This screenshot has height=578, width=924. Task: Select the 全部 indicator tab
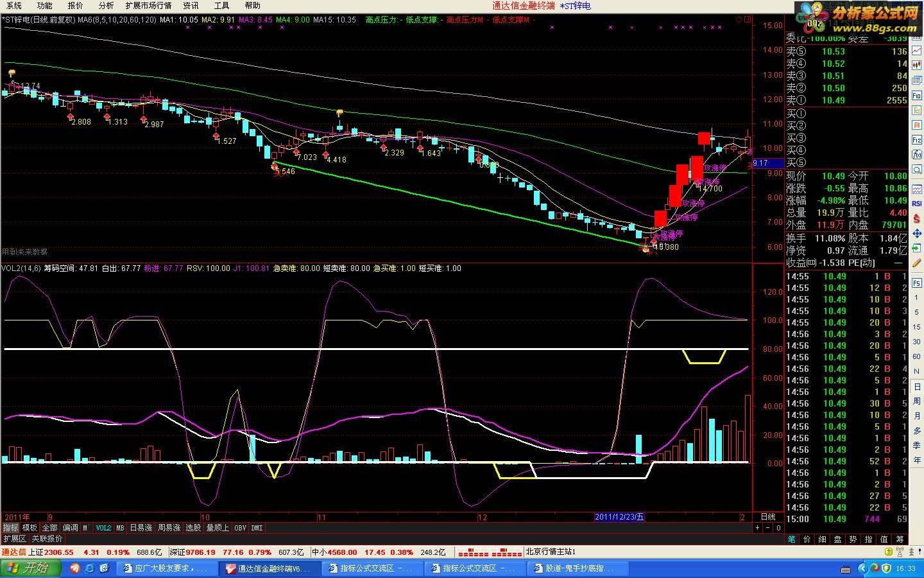(49, 528)
